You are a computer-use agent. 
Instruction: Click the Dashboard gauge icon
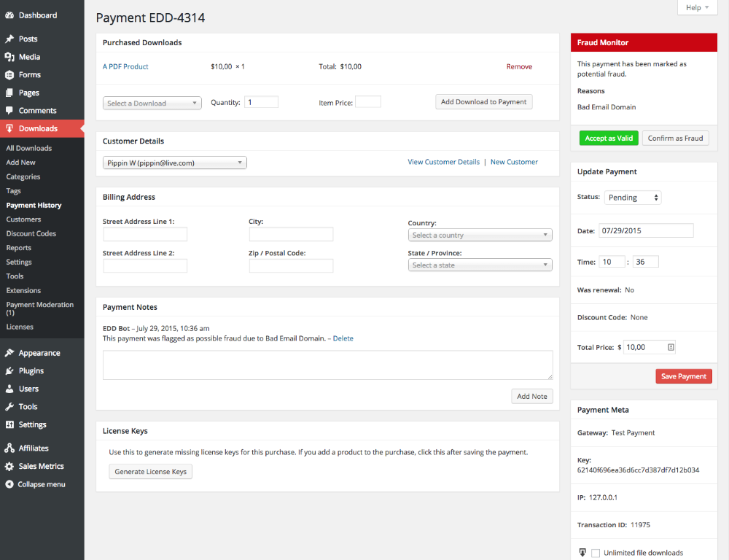point(9,15)
